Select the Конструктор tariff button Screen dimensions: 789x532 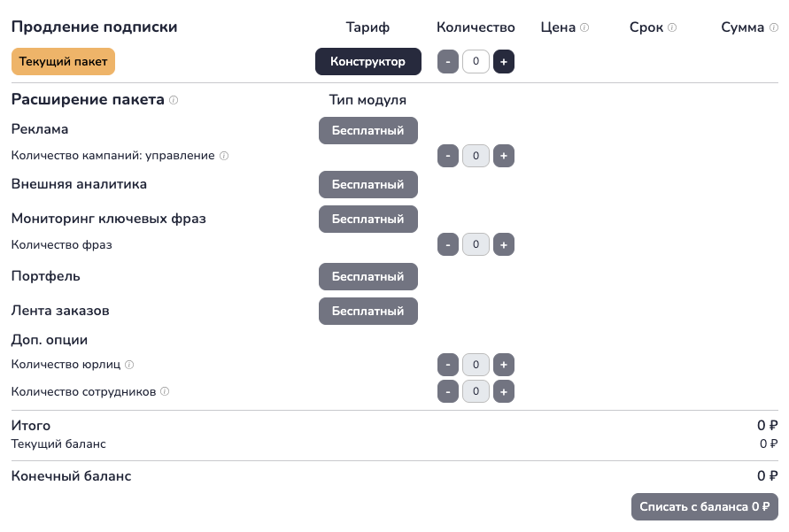(368, 61)
